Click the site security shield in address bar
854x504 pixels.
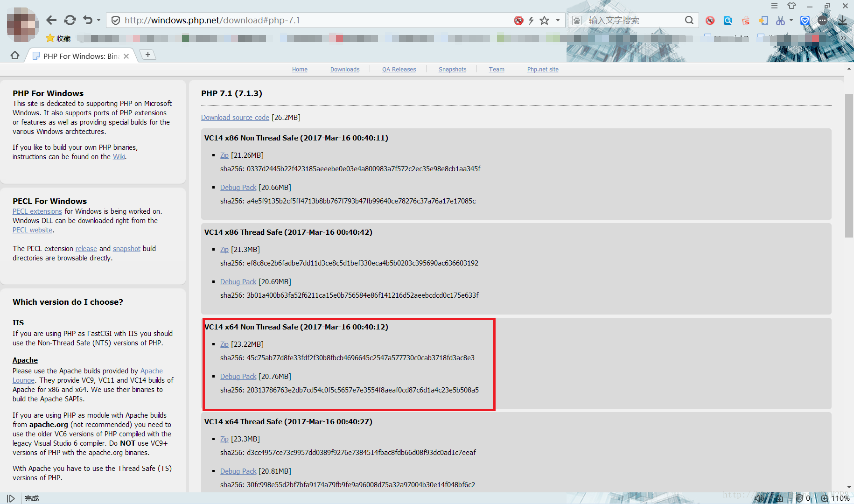coord(116,21)
